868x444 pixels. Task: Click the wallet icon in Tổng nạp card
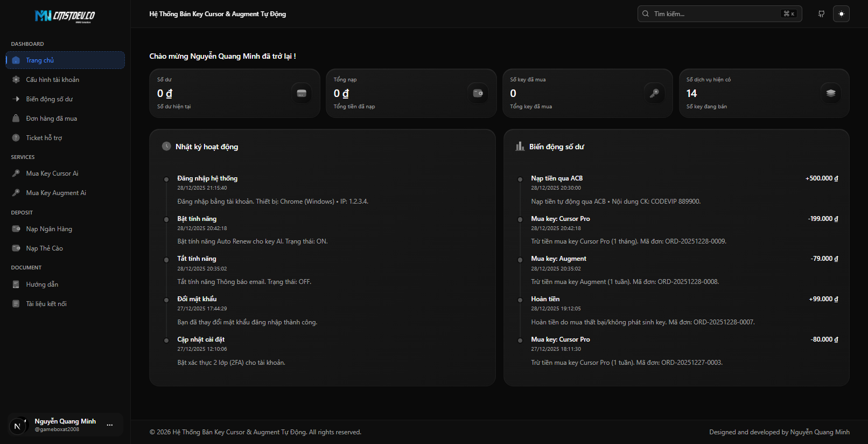(478, 93)
